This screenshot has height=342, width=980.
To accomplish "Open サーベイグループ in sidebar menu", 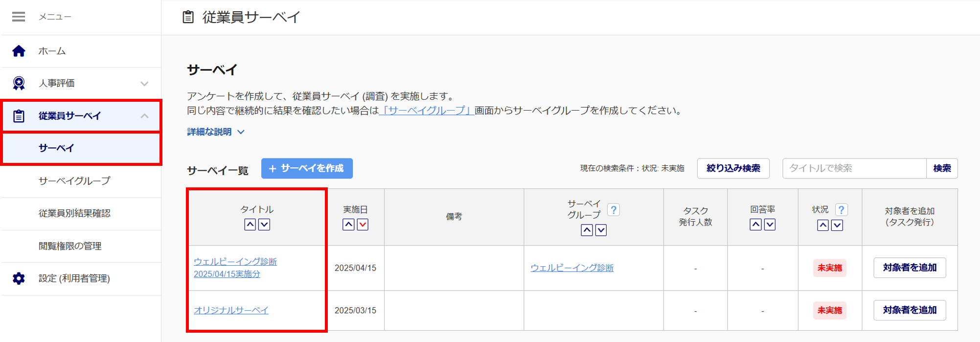I will (74, 181).
